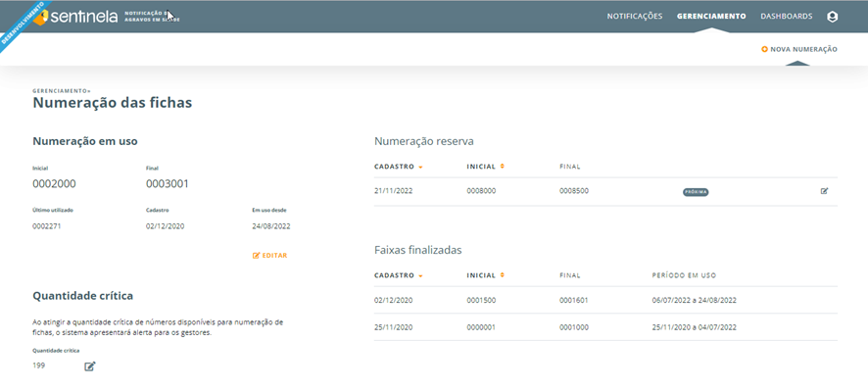Click the Final header in Faixas finalizadas
Screen dimensions: 868x391
[x=569, y=275]
